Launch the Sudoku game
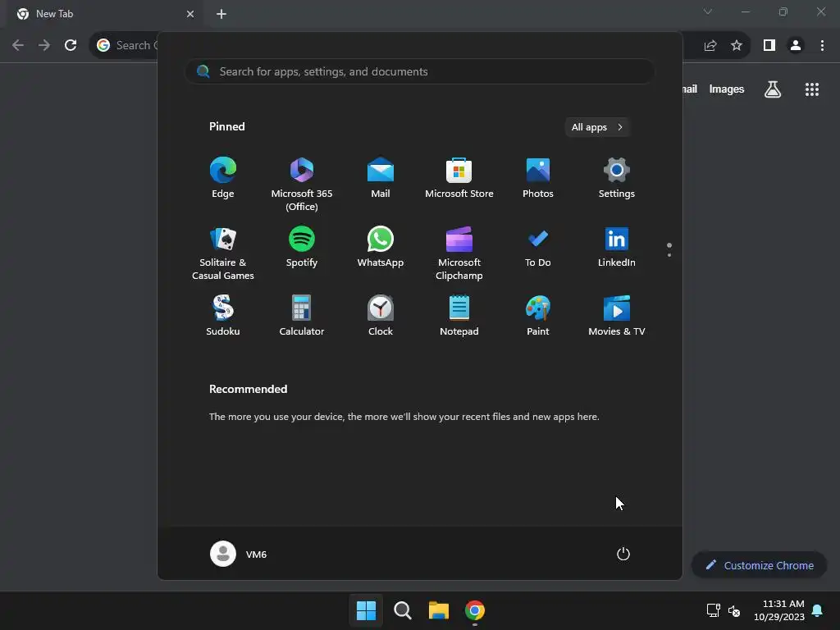Screen dimensions: 840x630 coord(223,316)
